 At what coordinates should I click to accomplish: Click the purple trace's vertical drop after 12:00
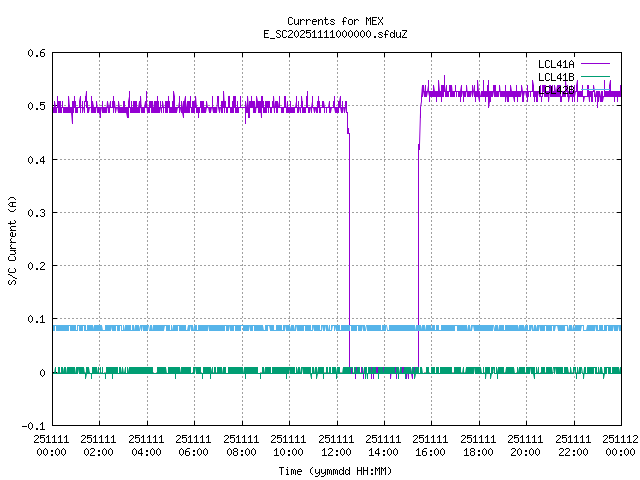click(349, 250)
